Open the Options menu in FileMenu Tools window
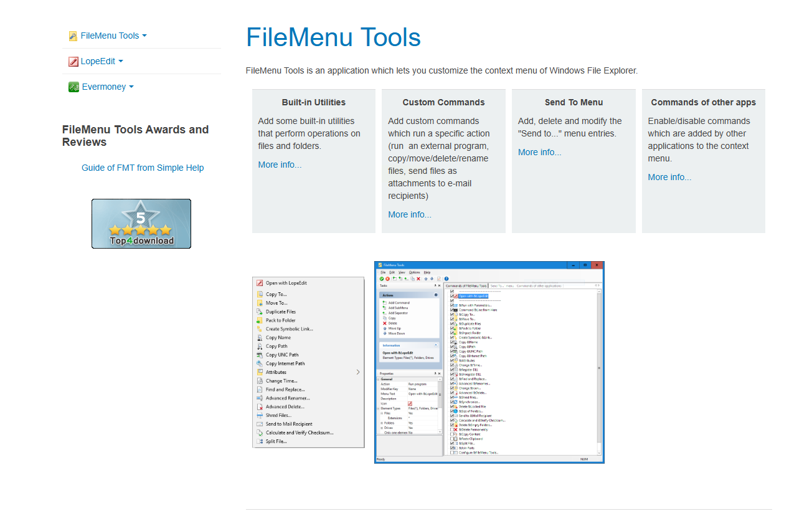 pos(414,272)
